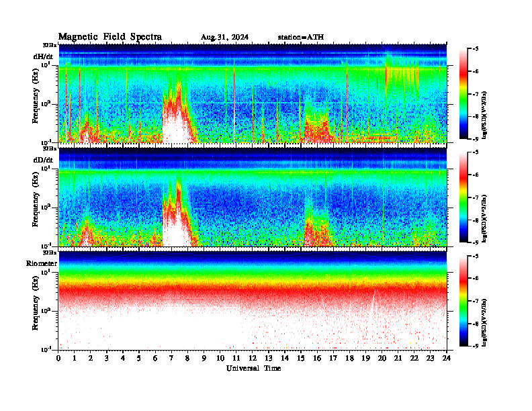Image resolution: width=532 pixels, height=411 pixels.
Task: Click the 32Hz label atop Riometer panel
Action: click(x=50, y=253)
